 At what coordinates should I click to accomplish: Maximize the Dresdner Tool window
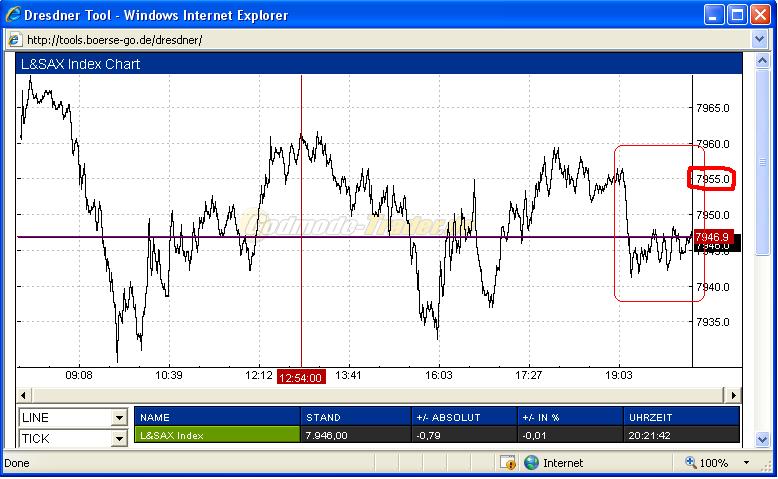[x=737, y=15]
